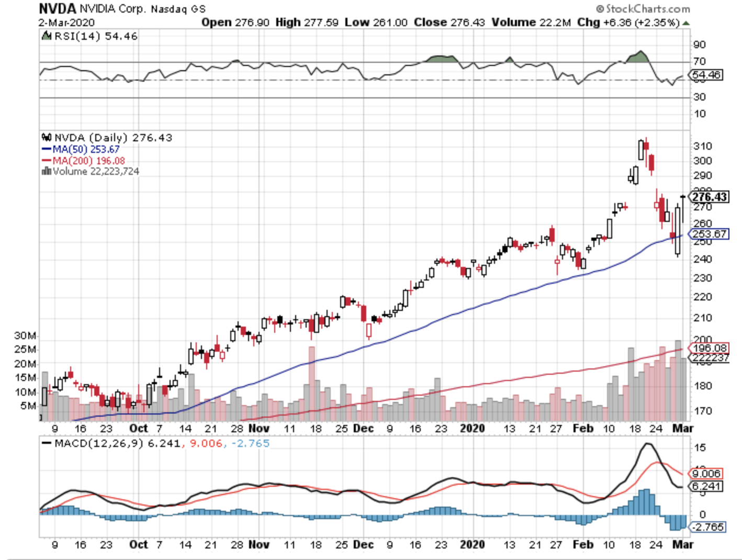
Task: Click the 10M volume axis label
Action: tap(25, 392)
